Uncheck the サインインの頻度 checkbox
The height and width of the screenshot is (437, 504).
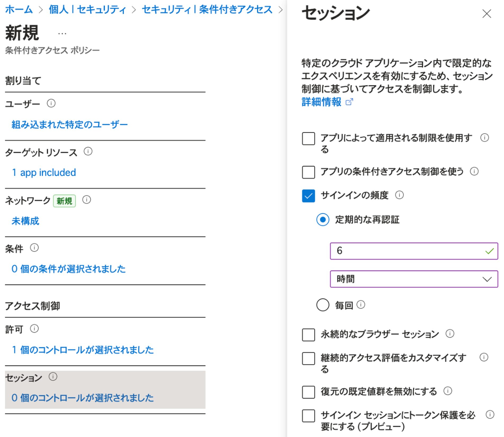(308, 196)
